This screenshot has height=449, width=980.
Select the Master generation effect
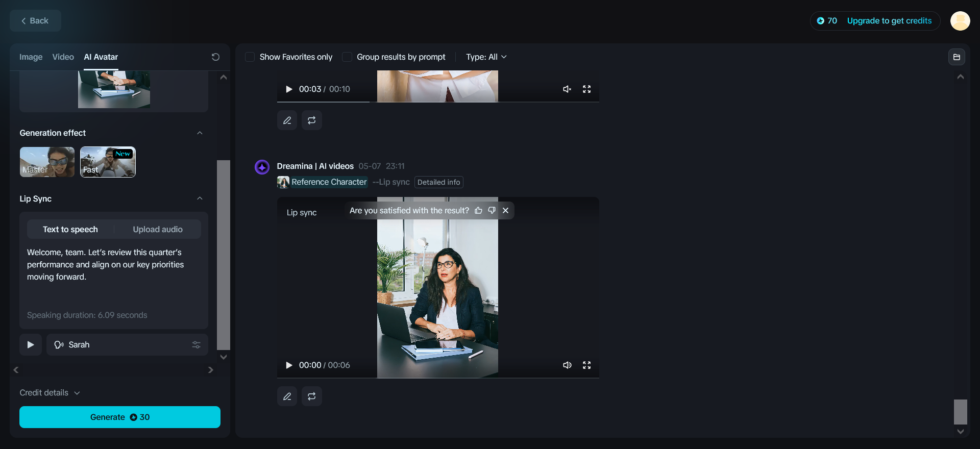(47, 162)
